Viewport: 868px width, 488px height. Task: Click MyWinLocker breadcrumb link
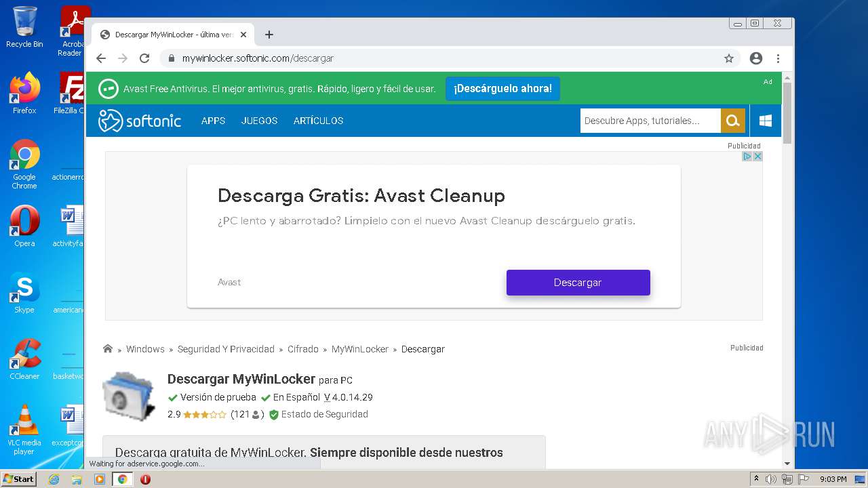(x=360, y=349)
